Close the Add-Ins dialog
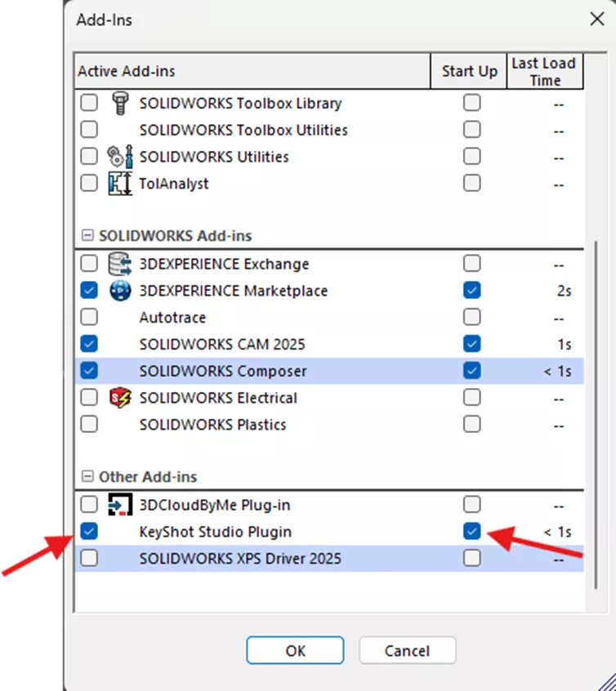The image size is (616, 691). pyautogui.click(x=597, y=19)
